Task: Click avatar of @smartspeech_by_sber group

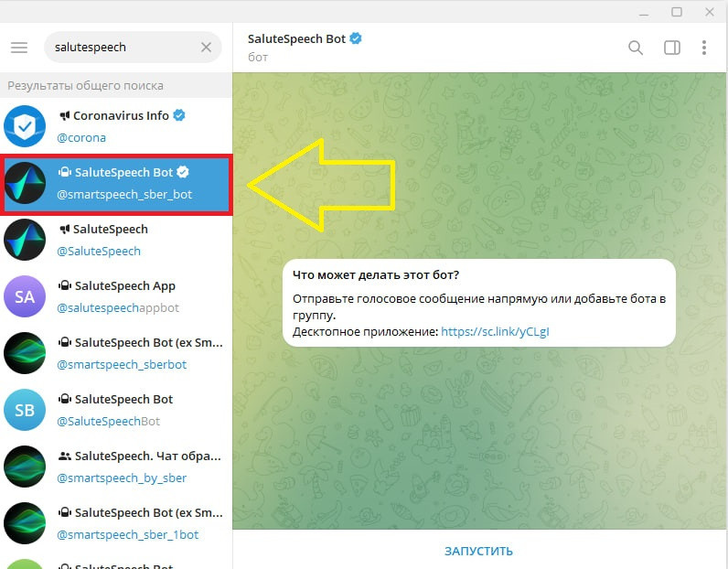Action: 25,467
